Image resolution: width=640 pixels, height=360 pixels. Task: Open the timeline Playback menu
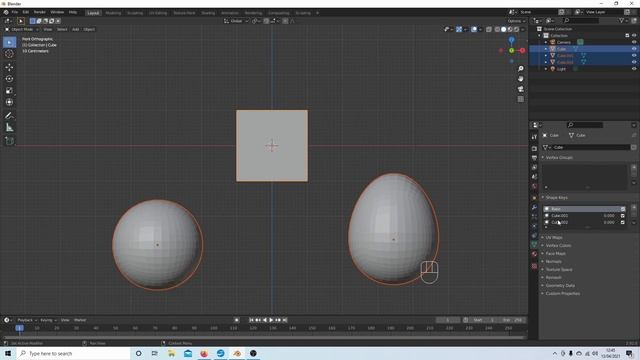[x=27, y=320]
